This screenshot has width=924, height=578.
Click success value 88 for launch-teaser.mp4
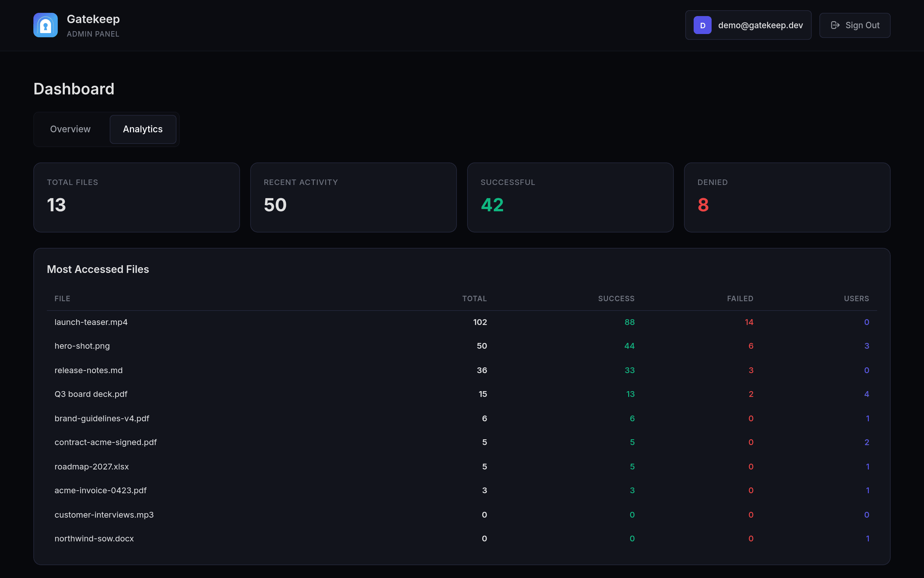(629, 322)
